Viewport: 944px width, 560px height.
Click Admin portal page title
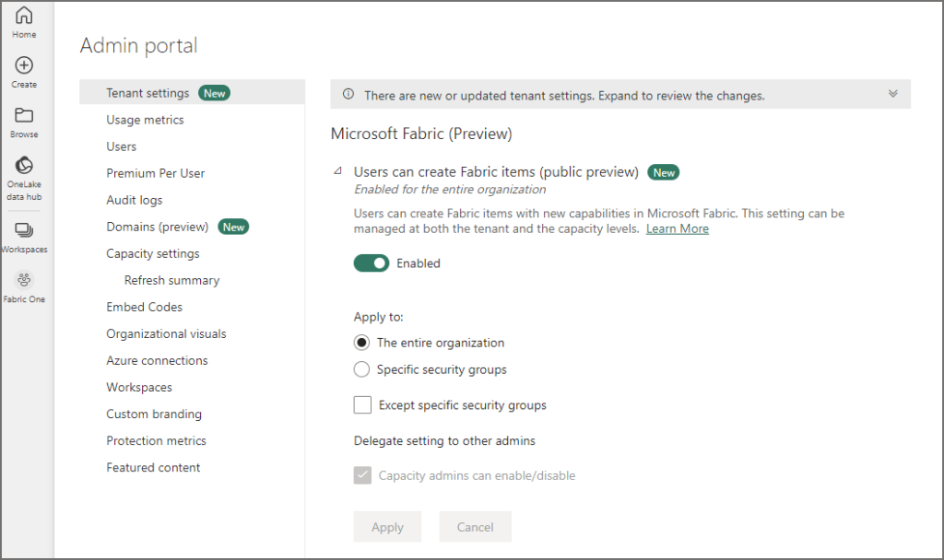click(x=138, y=45)
